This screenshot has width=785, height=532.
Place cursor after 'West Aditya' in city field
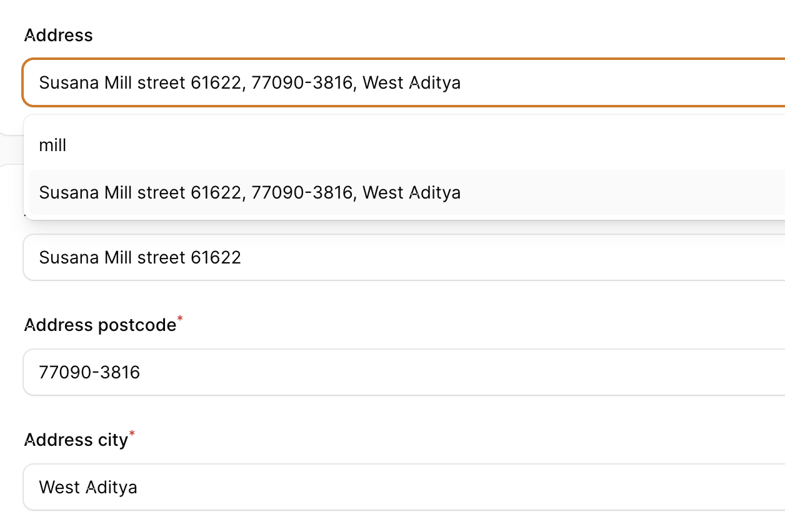coord(139,487)
